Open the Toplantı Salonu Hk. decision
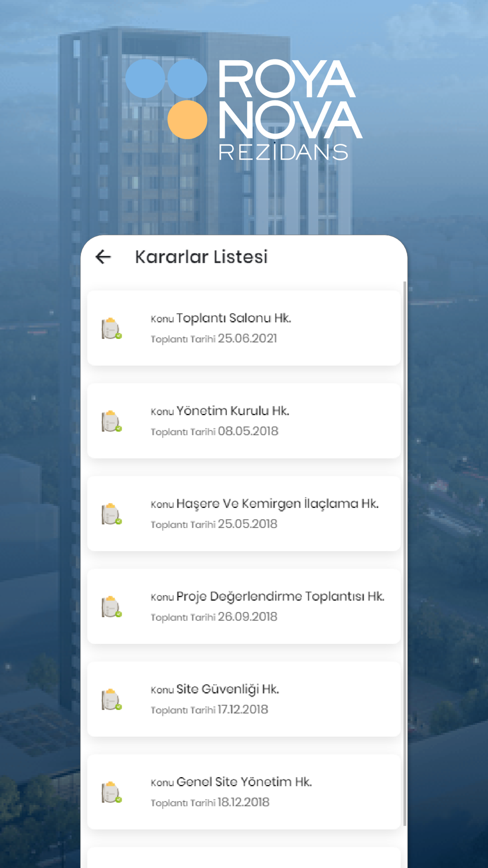The height and width of the screenshot is (868, 488). point(244,328)
